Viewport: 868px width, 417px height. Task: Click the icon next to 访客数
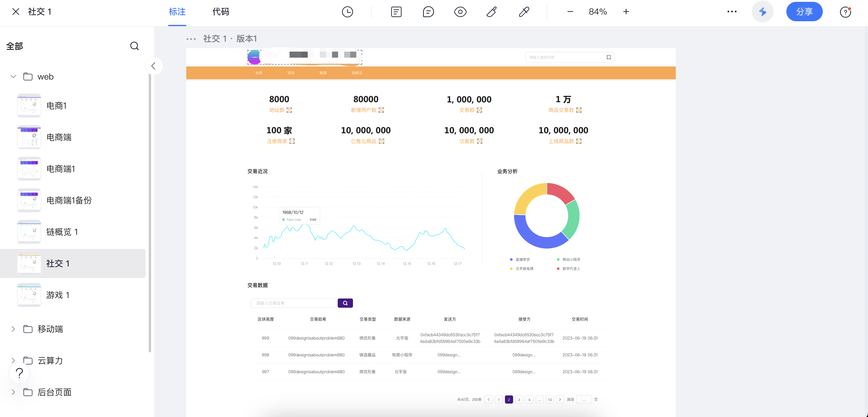(x=479, y=141)
